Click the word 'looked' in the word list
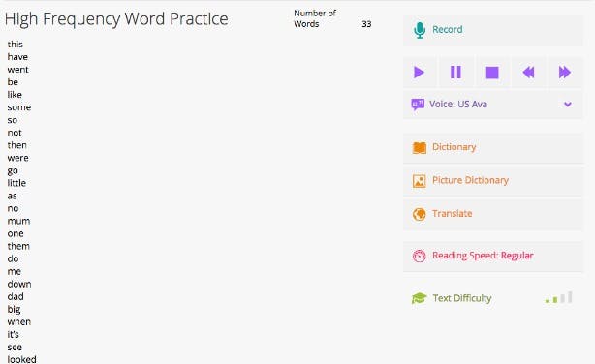The width and height of the screenshot is (595, 364). coord(22,359)
